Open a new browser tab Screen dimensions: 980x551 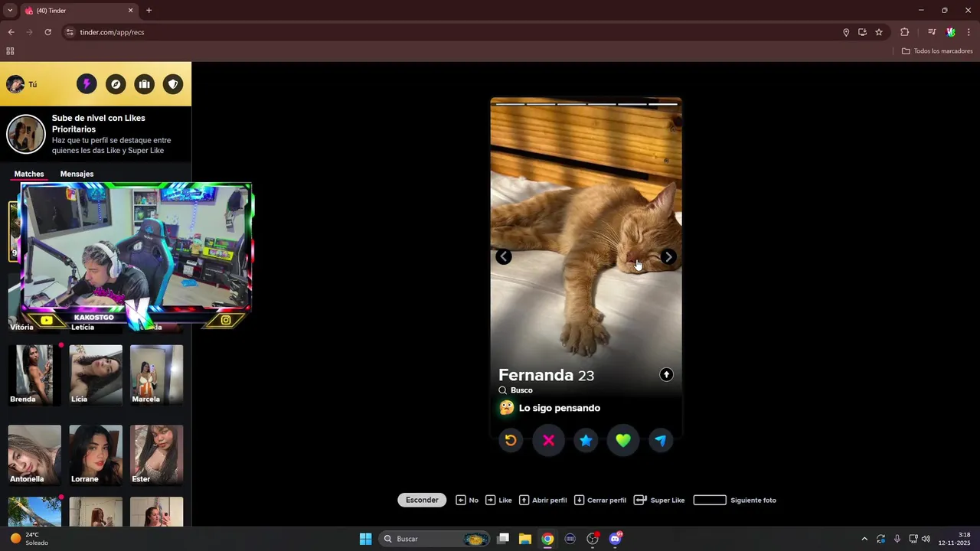149,11
